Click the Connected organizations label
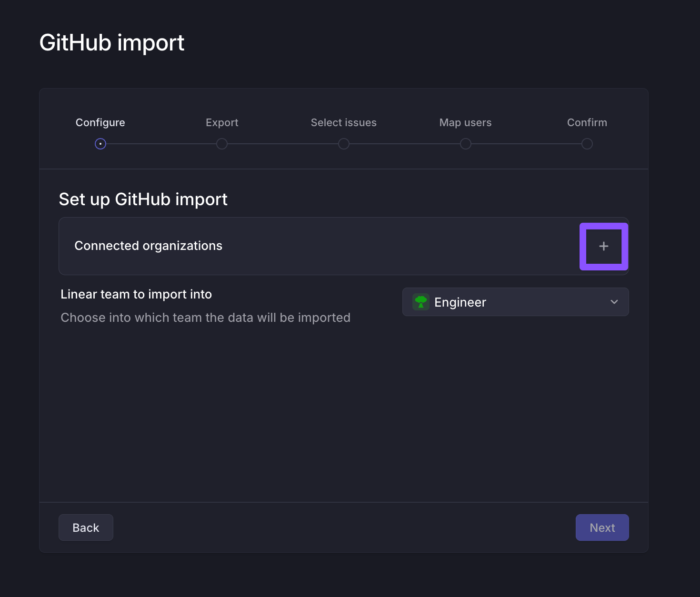700x597 pixels. (x=149, y=246)
